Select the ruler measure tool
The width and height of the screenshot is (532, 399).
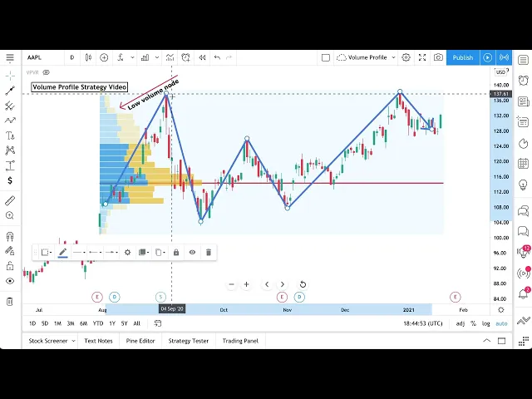tap(10, 200)
